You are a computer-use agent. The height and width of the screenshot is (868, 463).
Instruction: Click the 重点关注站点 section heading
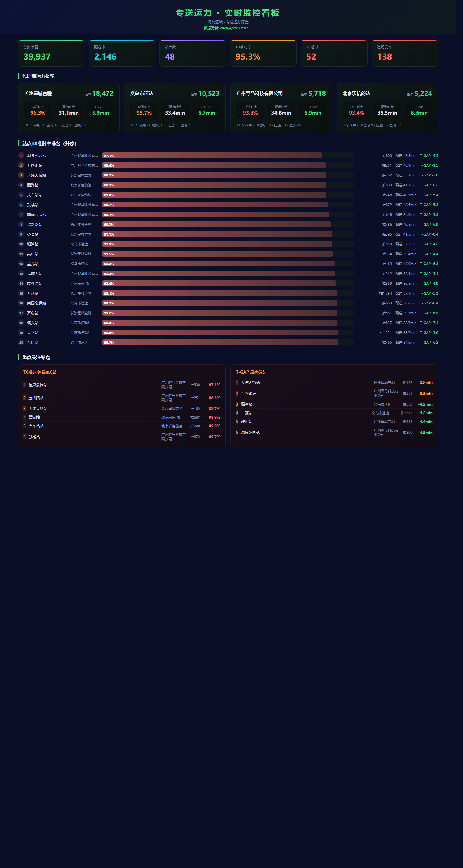(36, 358)
